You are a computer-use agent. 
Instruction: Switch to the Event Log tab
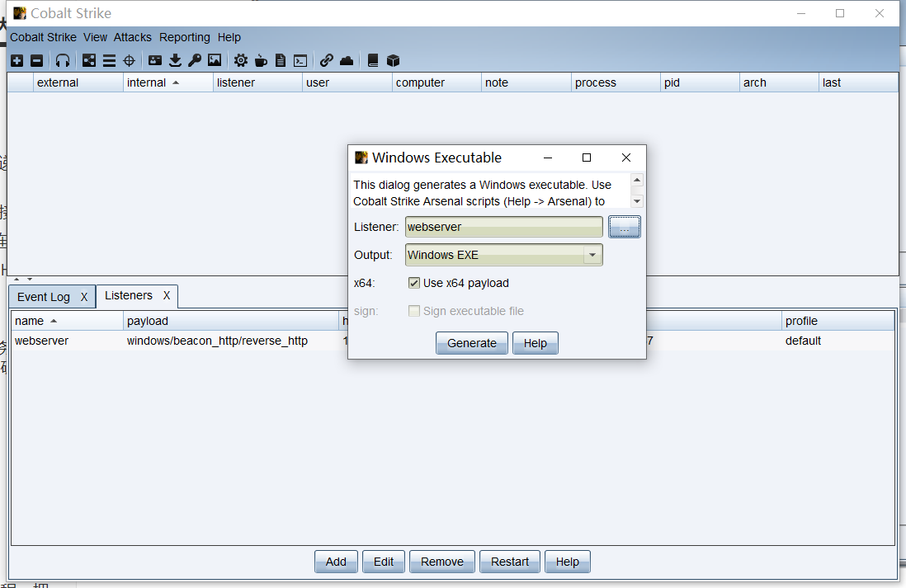point(44,297)
